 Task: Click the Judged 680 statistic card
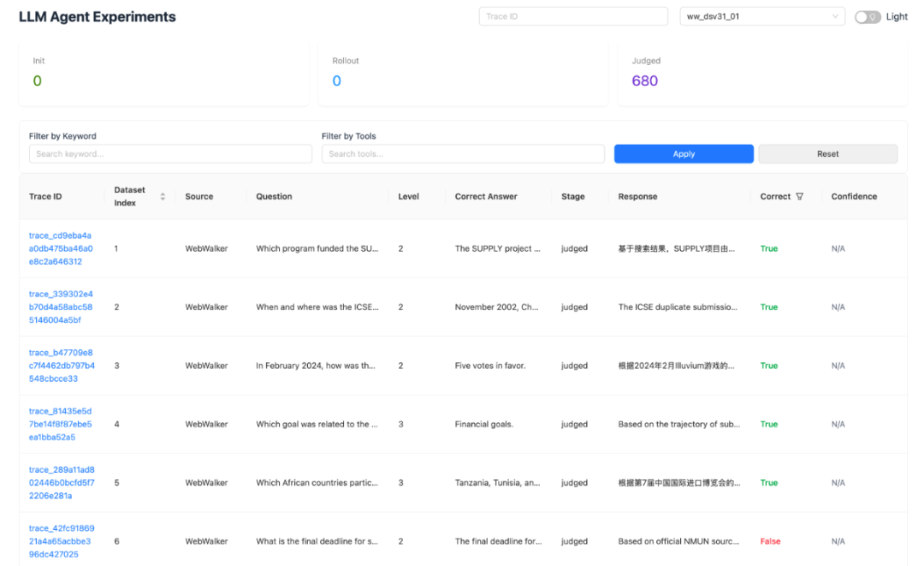[x=762, y=74]
